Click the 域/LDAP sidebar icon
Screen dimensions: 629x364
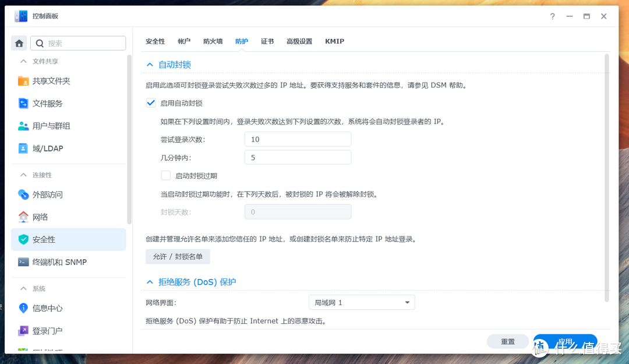23,148
